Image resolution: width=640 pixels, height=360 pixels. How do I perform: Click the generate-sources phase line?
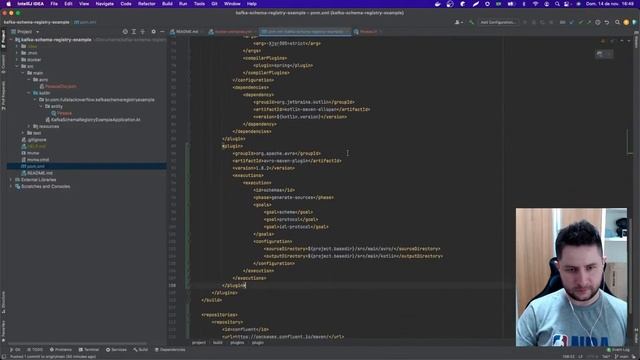pos(293,198)
